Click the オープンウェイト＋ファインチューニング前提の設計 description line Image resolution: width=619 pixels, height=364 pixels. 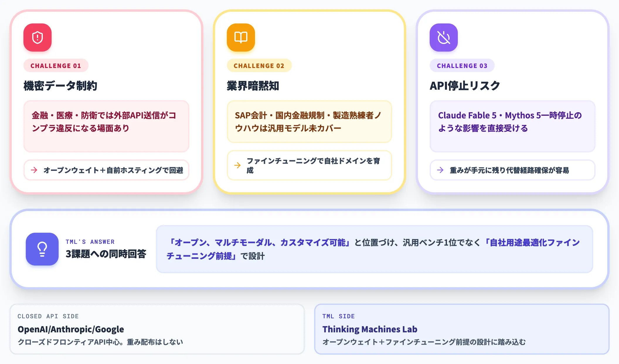(424, 342)
